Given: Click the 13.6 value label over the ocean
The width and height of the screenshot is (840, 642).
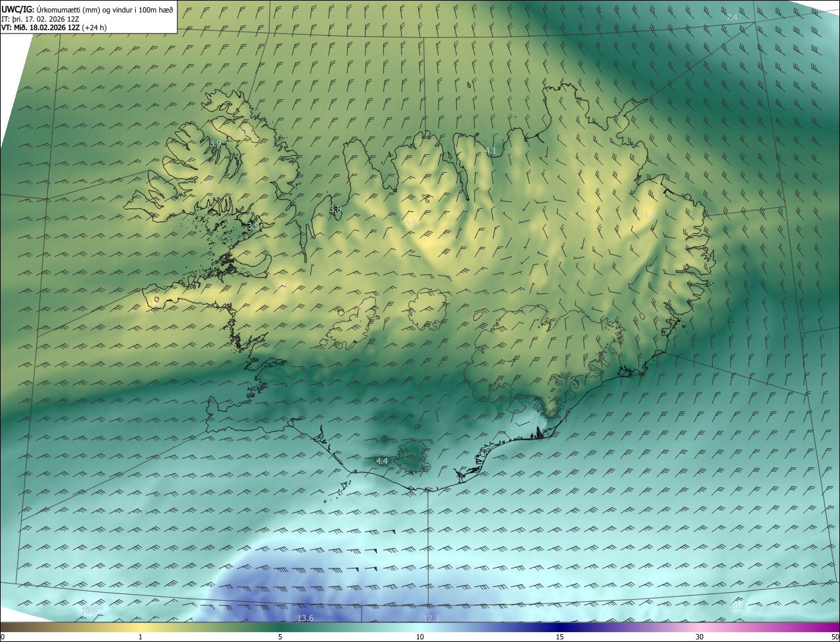Looking at the screenshot, I should point(305,618).
